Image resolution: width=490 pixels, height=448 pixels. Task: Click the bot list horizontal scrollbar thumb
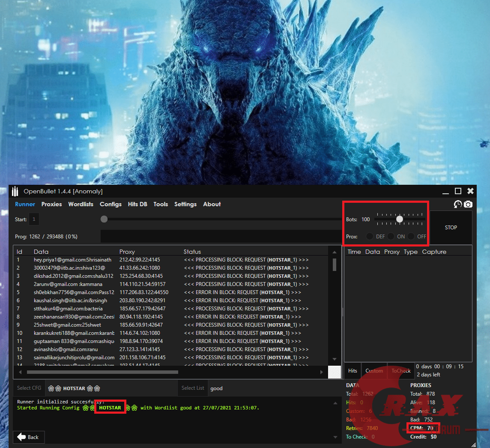tap(102, 372)
